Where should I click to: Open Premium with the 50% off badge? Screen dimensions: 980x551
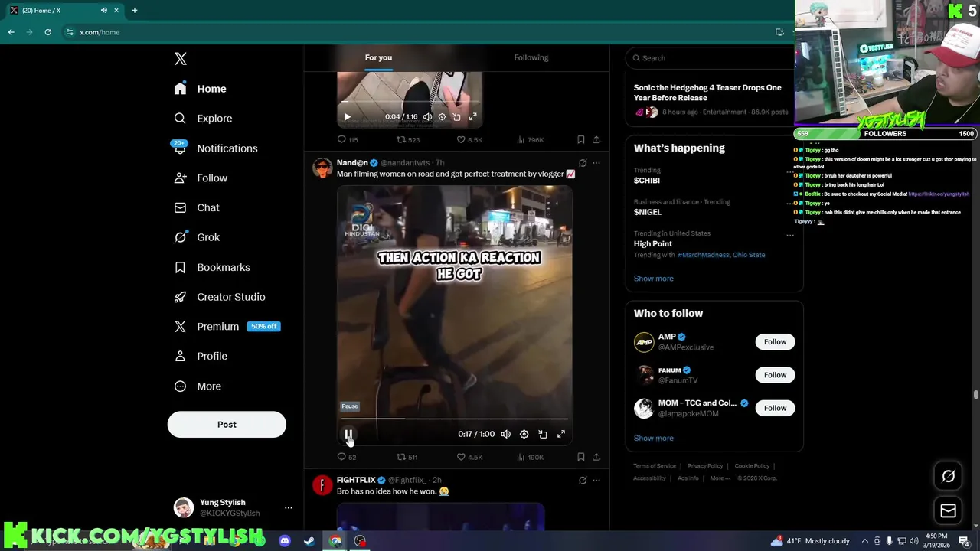pyautogui.click(x=227, y=326)
